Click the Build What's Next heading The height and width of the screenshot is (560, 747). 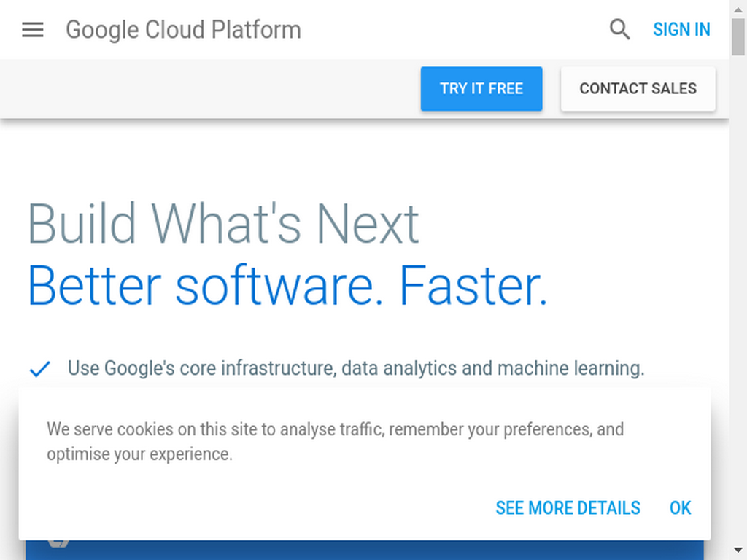[223, 223]
